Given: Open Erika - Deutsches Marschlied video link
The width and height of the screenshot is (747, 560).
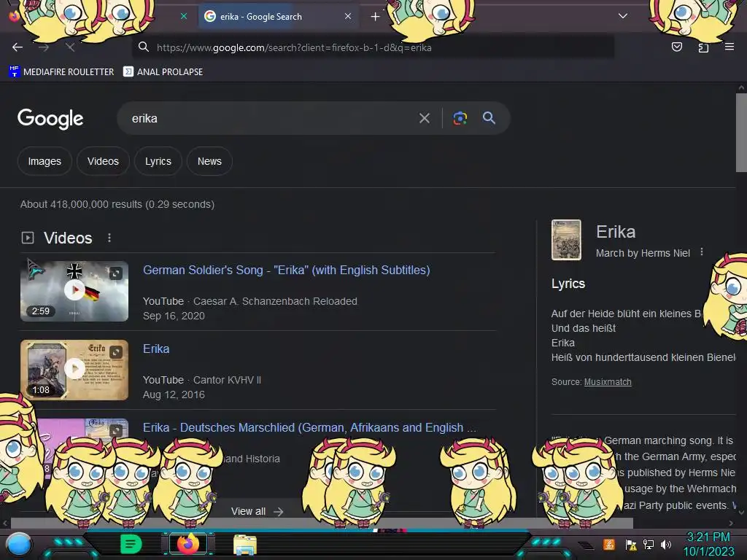Looking at the screenshot, I should (309, 427).
